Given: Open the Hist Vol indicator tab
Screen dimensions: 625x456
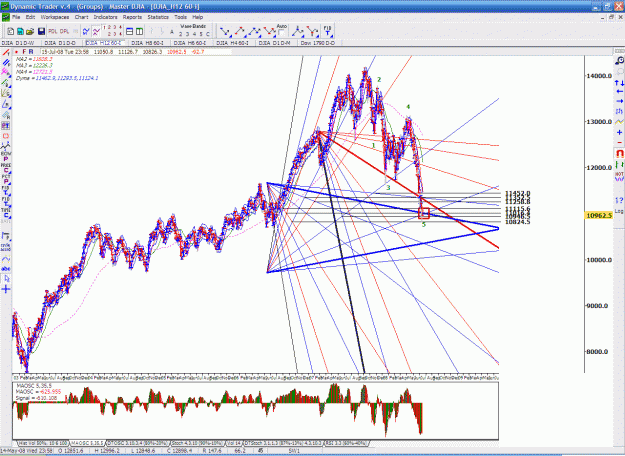Looking at the screenshot, I should [43, 443].
